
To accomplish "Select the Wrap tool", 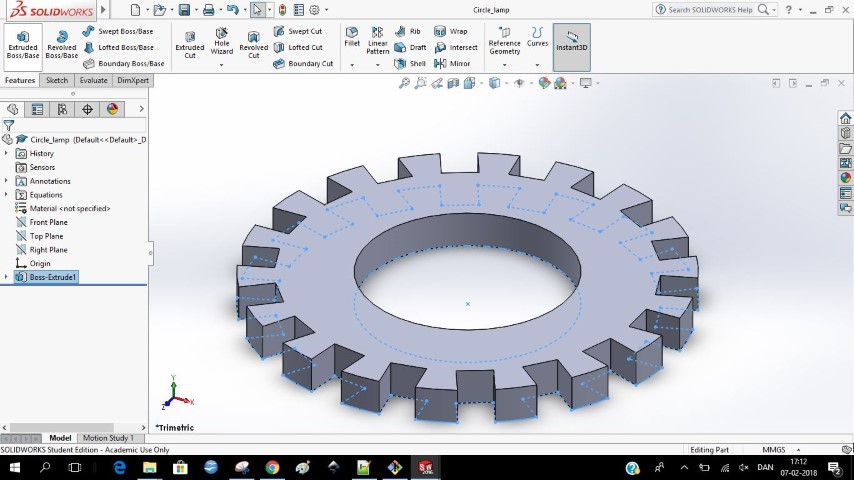I will tap(450, 32).
